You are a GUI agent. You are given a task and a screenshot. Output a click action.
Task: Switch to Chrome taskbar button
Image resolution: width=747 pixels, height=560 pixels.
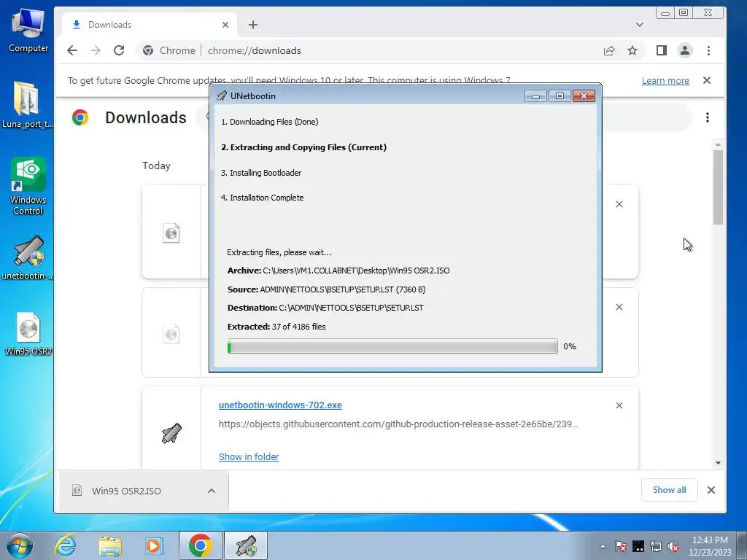click(x=200, y=545)
